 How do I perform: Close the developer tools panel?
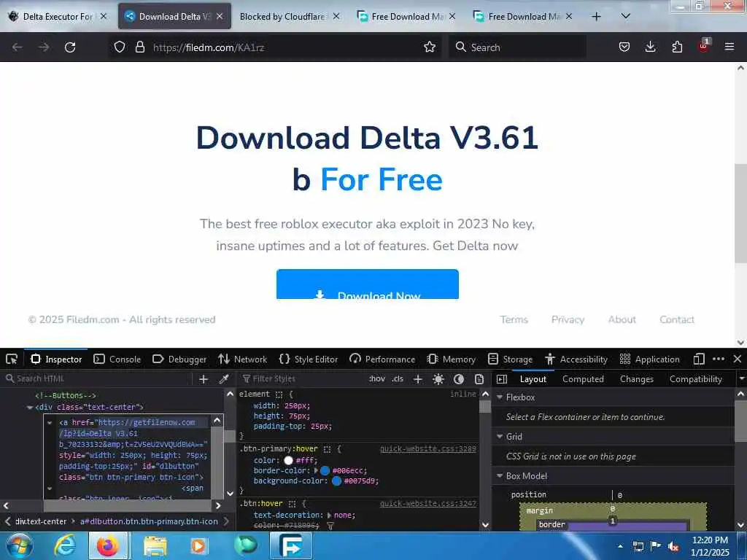point(738,359)
